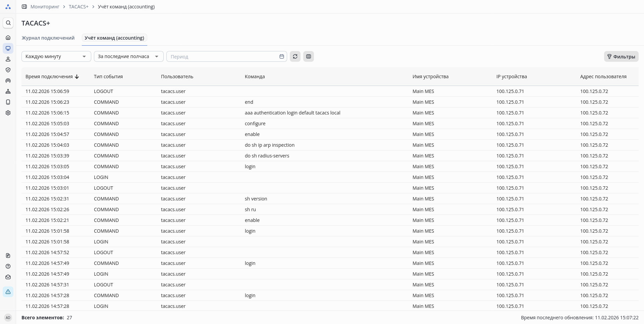The height and width of the screenshot is (324, 644).
Task: Go to the home page icon
Action: point(8,38)
